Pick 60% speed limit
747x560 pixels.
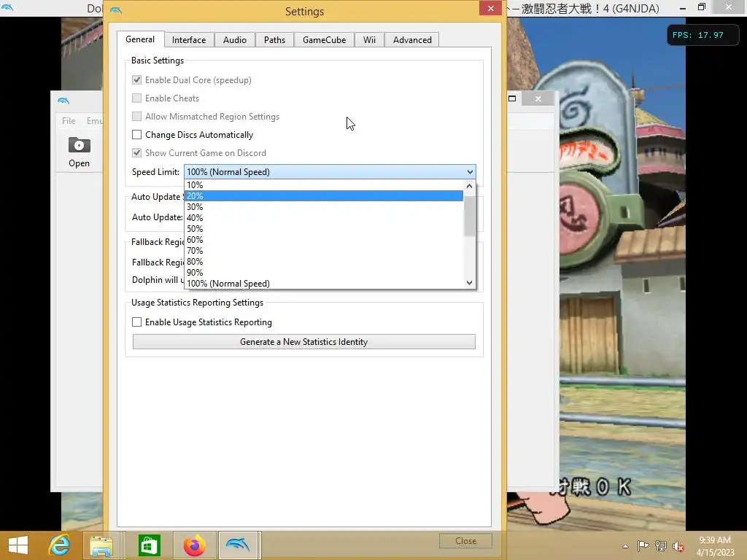(323, 239)
